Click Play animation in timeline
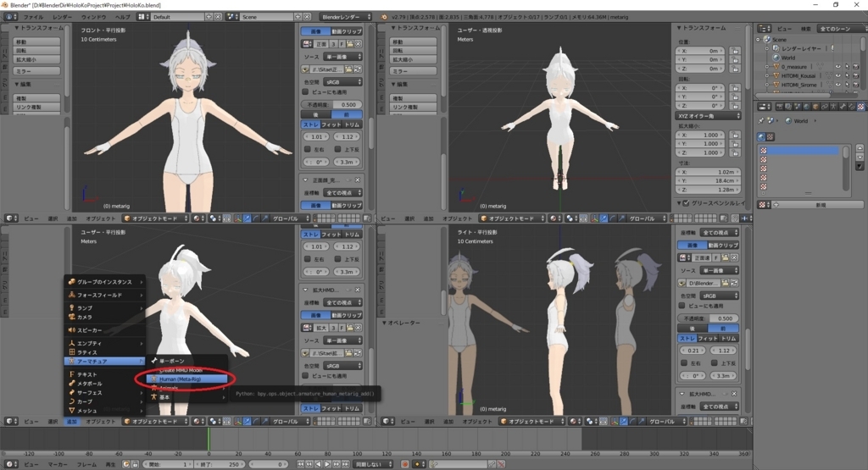 [x=327, y=464]
